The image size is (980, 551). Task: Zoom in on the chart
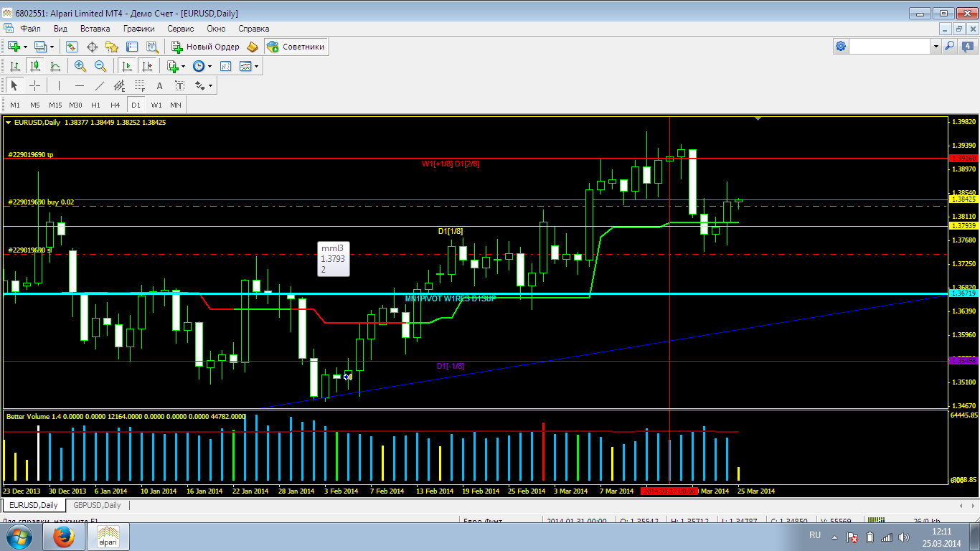click(x=80, y=66)
